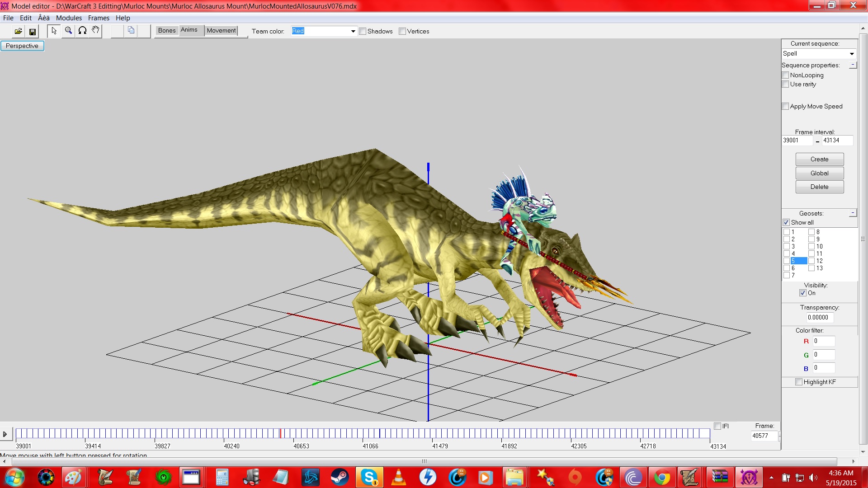Click the frame interval start field
The width and height of the screenshot is (868, 488).
[797, 141]
